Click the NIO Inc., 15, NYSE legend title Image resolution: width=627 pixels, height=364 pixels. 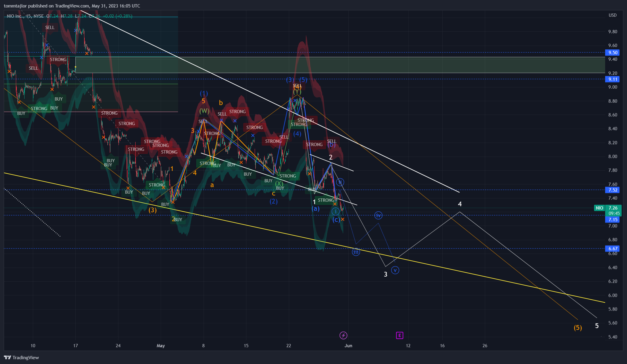click(x=25, y=16)
